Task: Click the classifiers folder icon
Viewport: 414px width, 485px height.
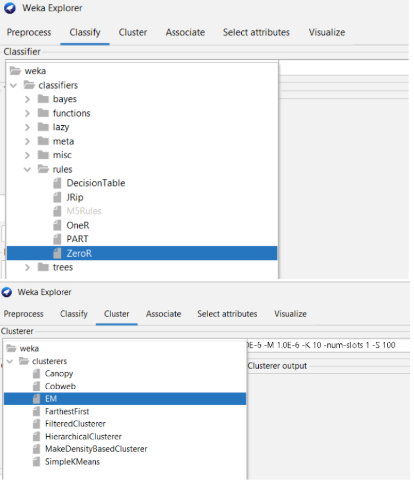Action: pyautogui.click(x=29, y=85)
